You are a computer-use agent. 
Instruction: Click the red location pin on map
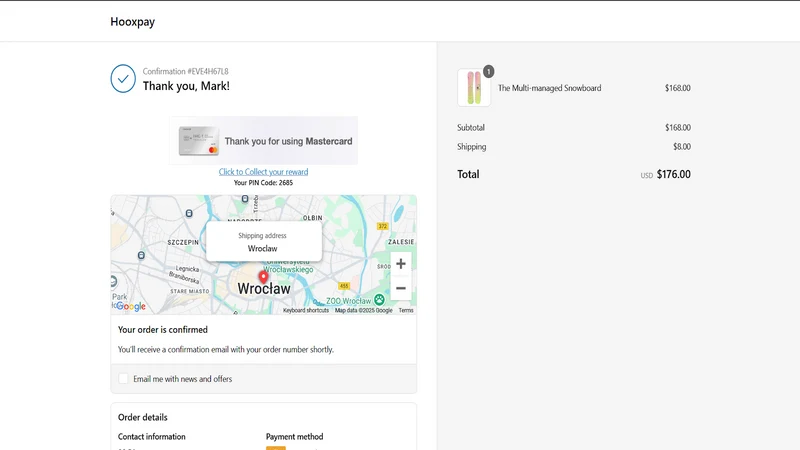click(263, 277)
